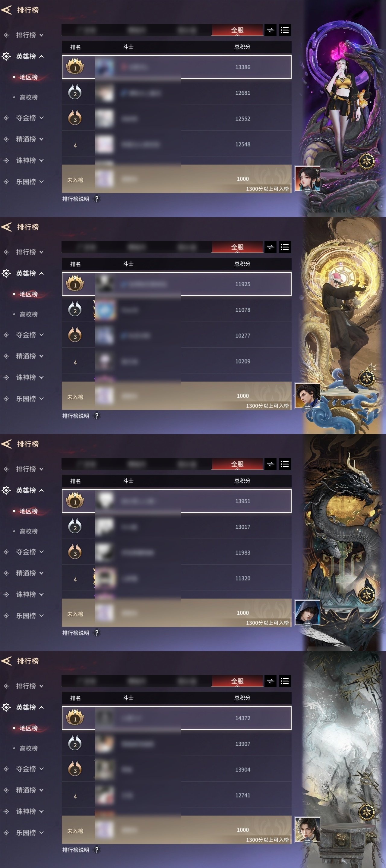The image size is (386, 868).
Task: Click hero portrait next to golden dragon artwork
Action: (x=308, y=396)
